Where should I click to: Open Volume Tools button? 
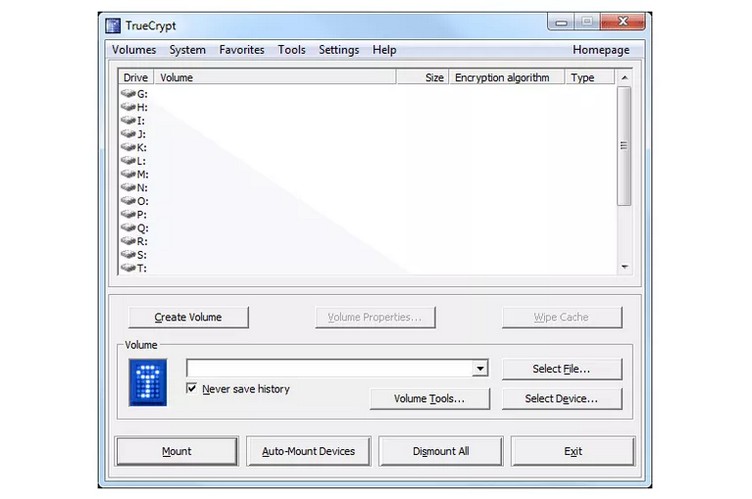click(x=430, y=399)
